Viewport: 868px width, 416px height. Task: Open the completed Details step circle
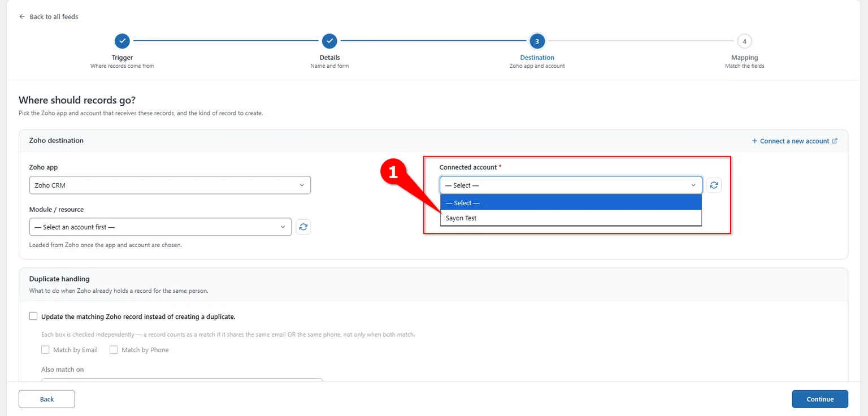click(329, 41)
